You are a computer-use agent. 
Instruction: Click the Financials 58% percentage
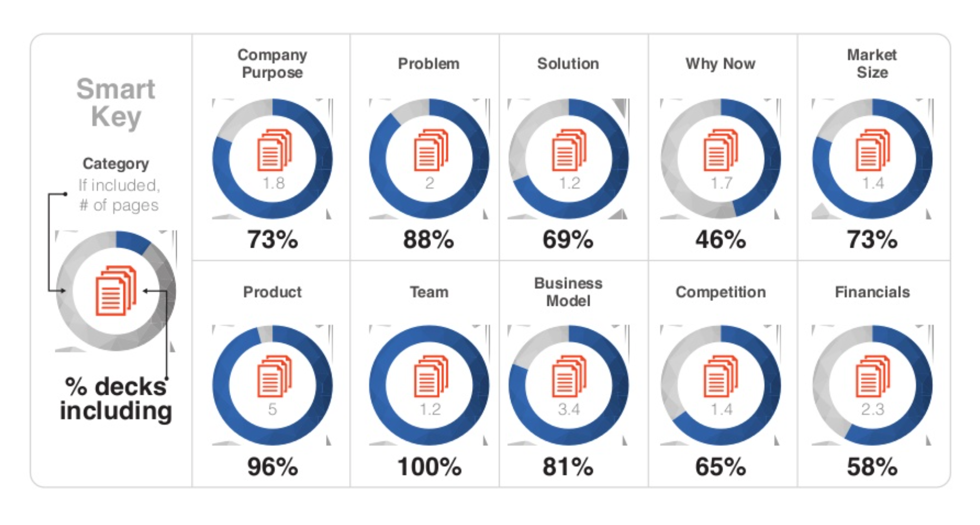click(x=872, y=467)
